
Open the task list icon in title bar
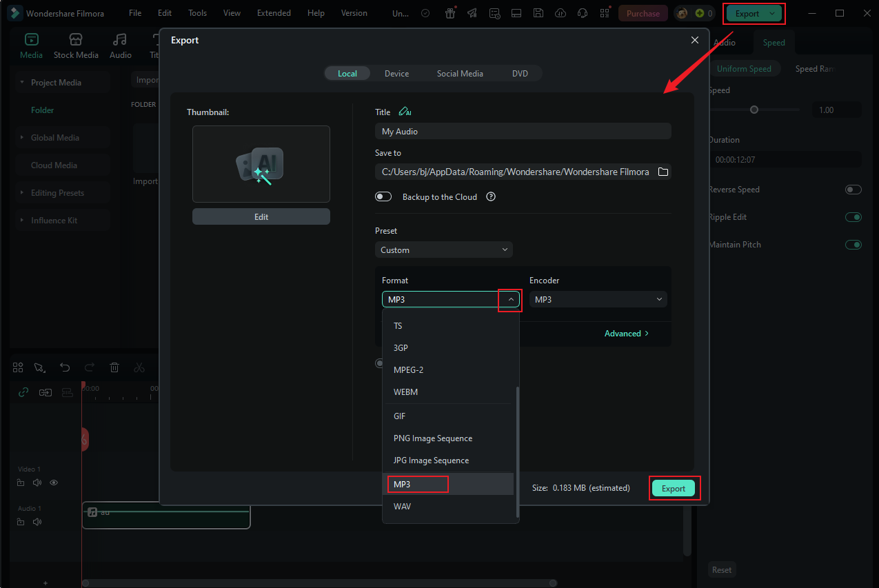pyautogui.click(x=494, y=13)
